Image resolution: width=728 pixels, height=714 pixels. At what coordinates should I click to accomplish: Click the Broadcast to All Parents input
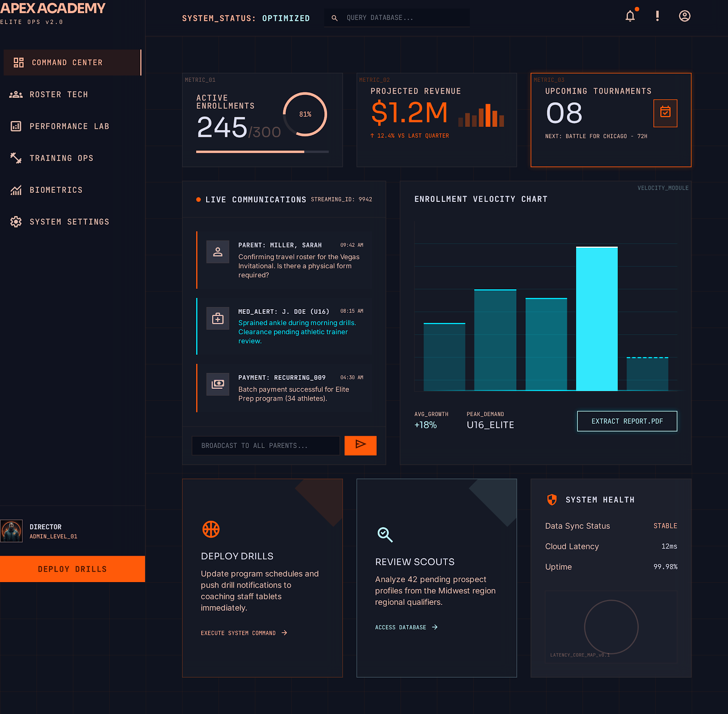[266, 446]
